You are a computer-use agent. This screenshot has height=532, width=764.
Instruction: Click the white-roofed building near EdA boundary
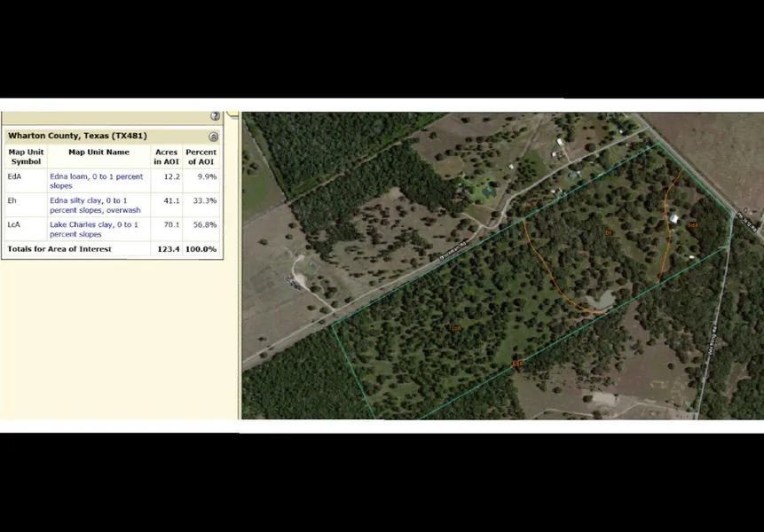[x=674, y=218]
